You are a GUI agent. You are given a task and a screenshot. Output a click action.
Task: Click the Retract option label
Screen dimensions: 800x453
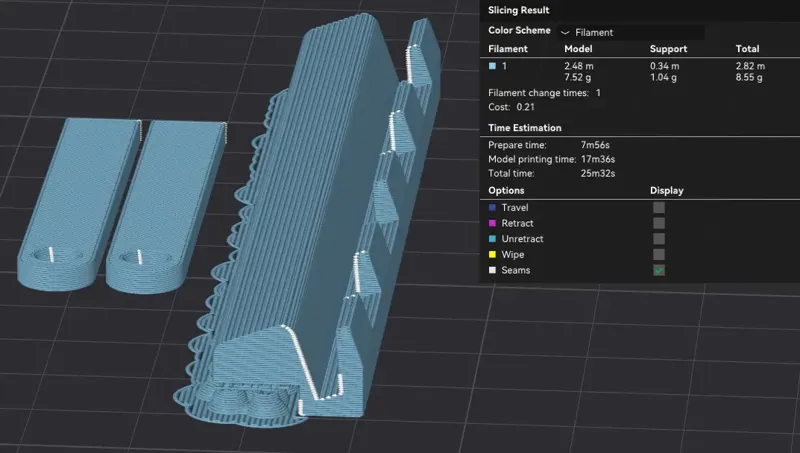(x=517, y=223)
